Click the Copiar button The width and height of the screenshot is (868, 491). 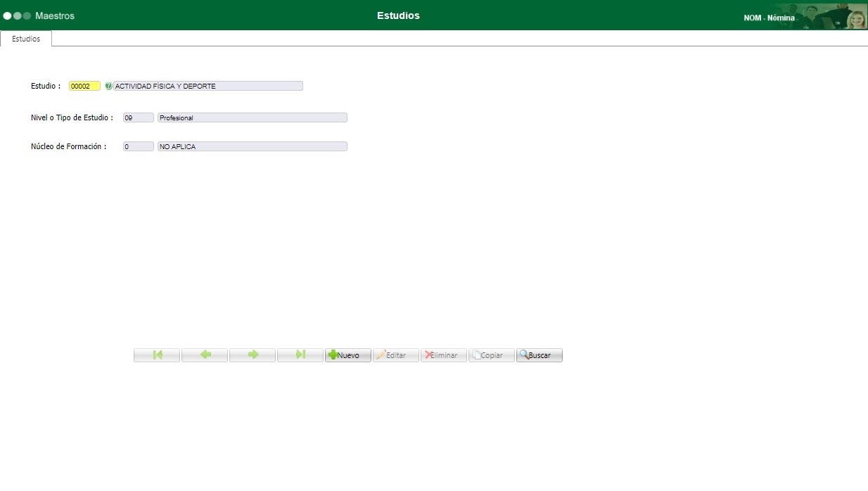(492, 355)
